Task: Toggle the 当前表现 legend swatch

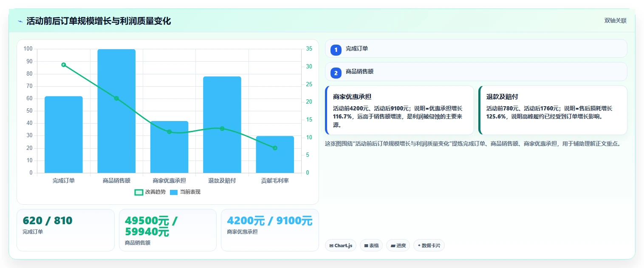Action: [174, 192]
